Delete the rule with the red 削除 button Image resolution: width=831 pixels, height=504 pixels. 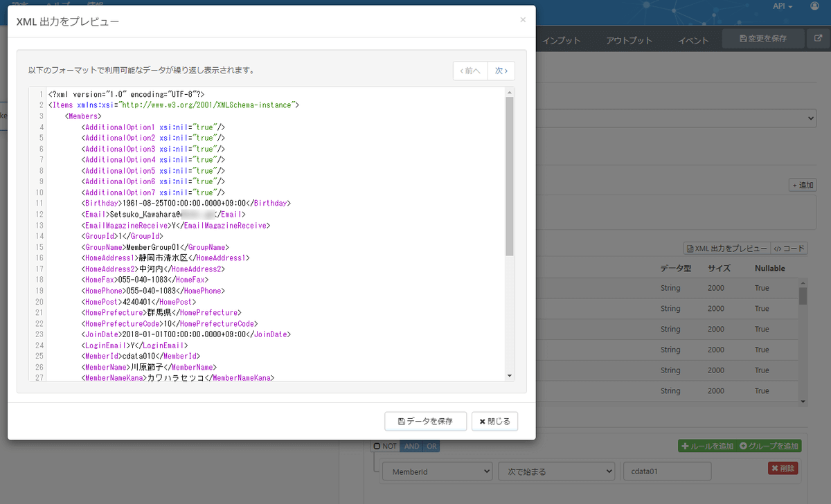783,469
